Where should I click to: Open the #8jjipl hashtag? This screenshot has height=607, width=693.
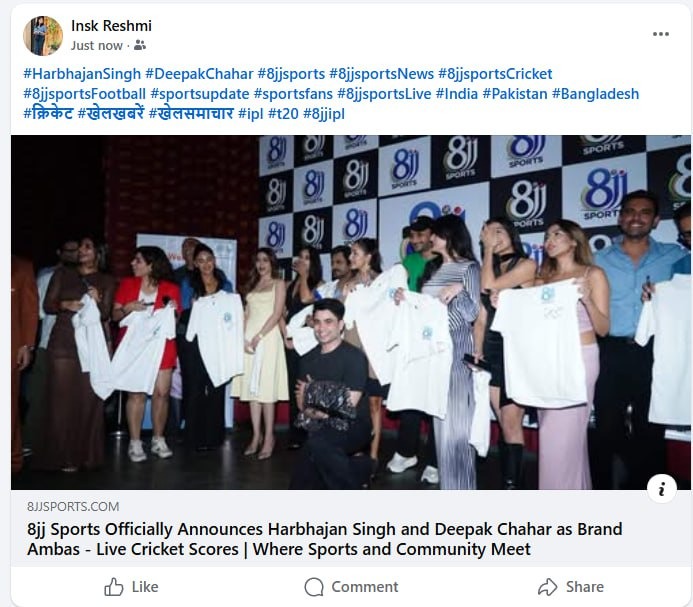click(x=324, y=114)
